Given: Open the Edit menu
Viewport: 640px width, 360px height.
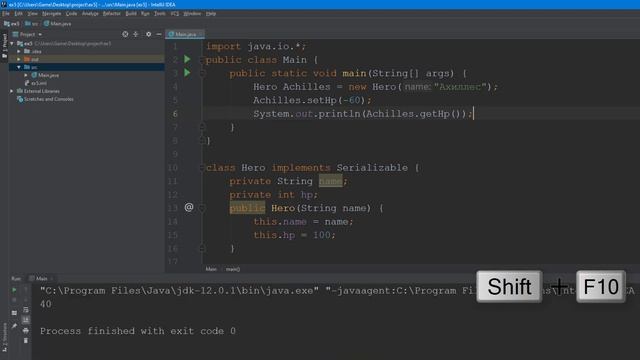Looking at the screenshot, I should (19, 13).
